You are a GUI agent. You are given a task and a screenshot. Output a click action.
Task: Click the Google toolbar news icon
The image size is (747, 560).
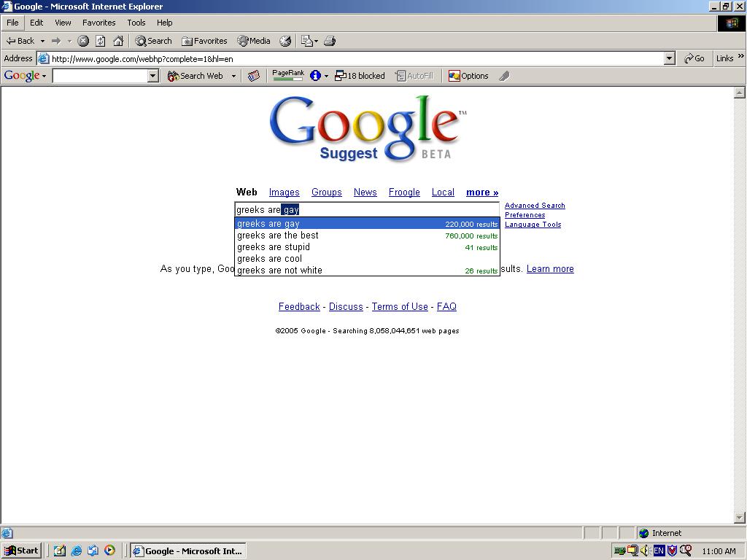(x=254, y=76)
